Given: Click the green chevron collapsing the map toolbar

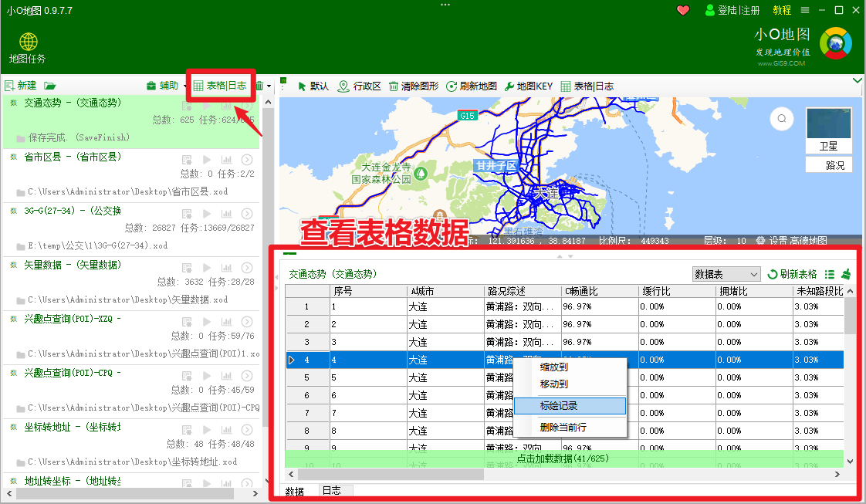Looking at the screenshot, I should tap(858, 80).
